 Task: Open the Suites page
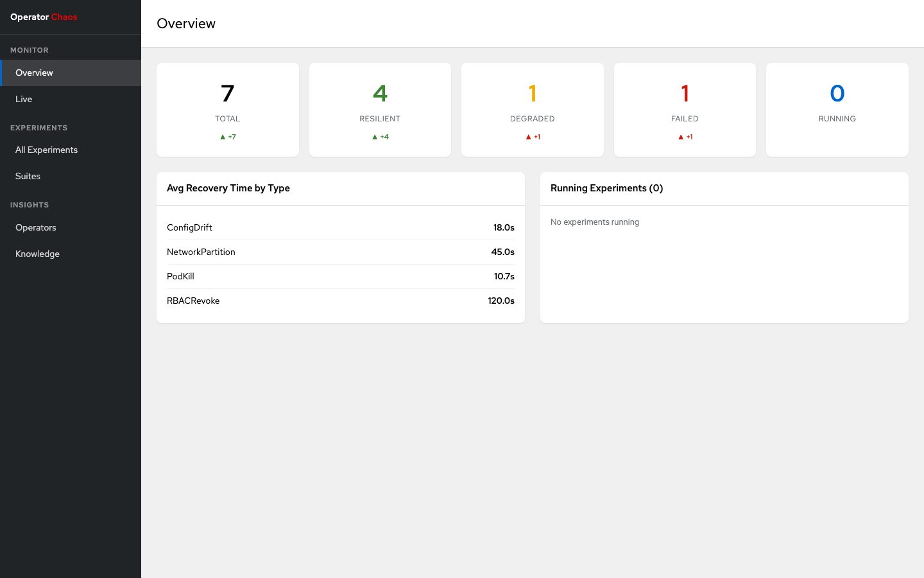click(x=28, y=176)
